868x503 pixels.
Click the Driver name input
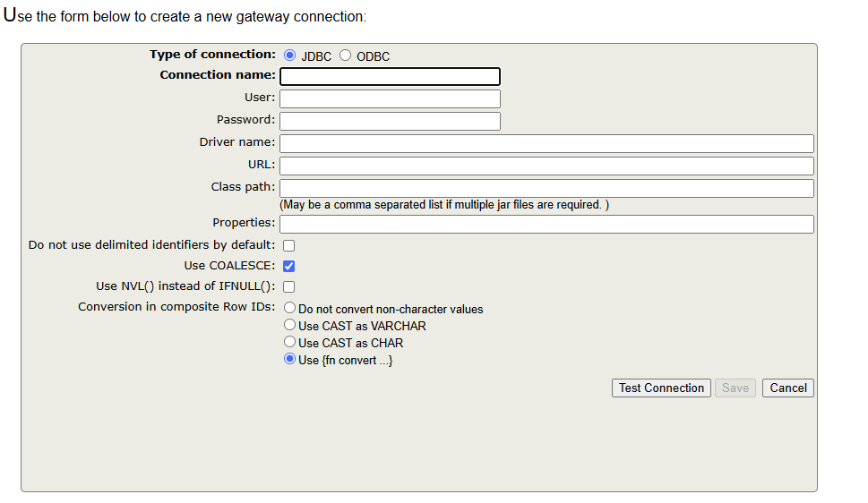(x=546, y=143)
